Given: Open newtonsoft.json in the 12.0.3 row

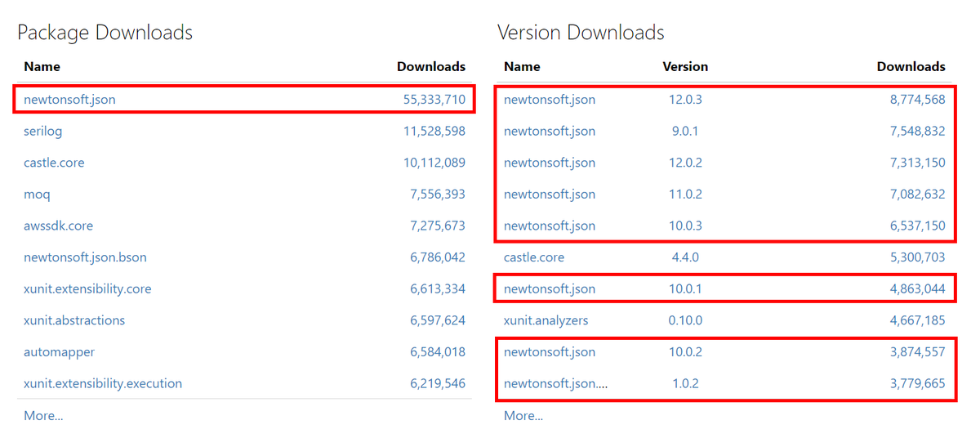Looking at the screenshot, I should coord(550,100).
